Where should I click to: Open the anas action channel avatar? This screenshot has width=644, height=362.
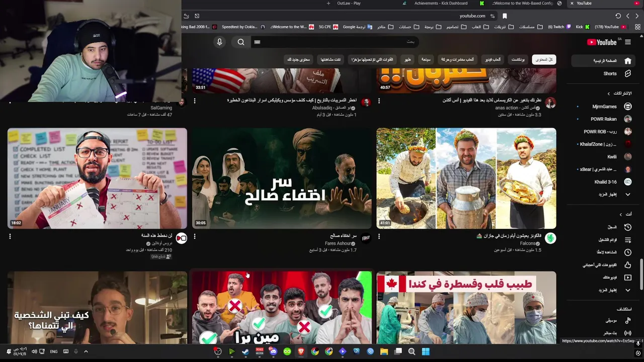point(550,103)
